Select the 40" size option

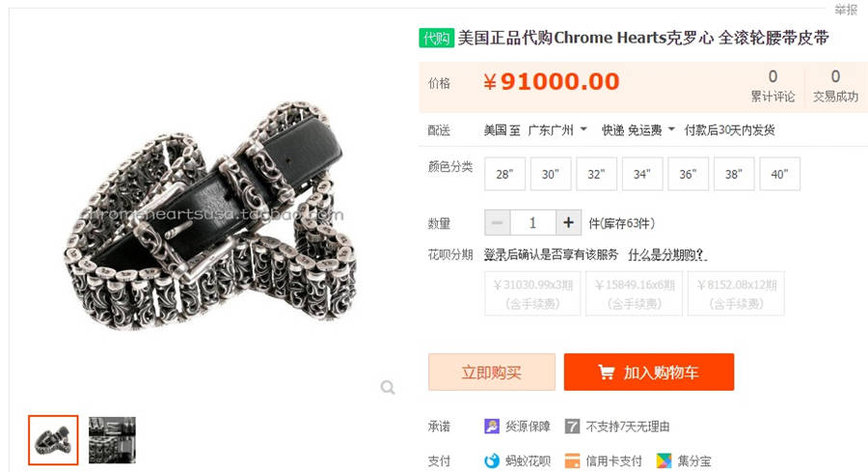click(779, 174)
